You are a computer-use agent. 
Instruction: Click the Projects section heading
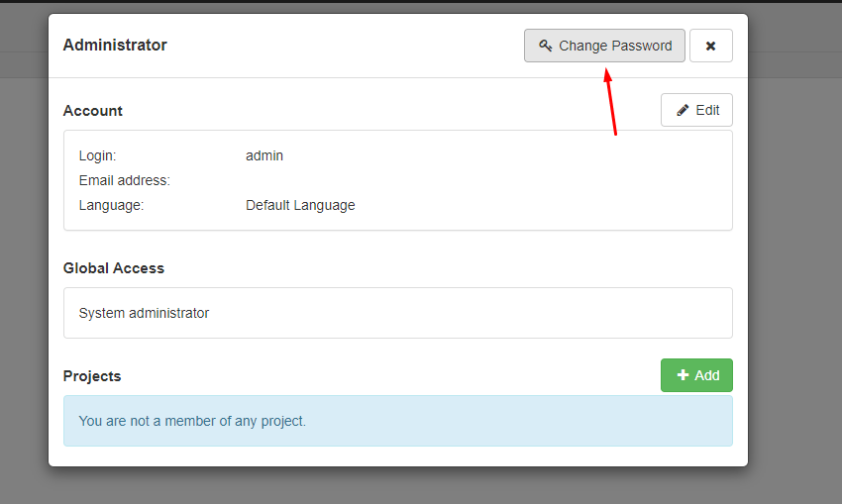92,376
